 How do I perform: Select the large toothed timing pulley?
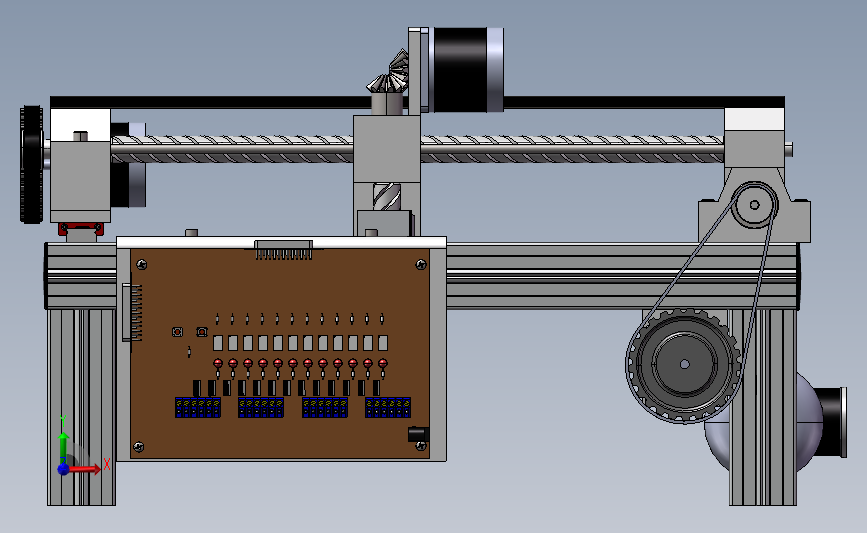click(684, 364)
